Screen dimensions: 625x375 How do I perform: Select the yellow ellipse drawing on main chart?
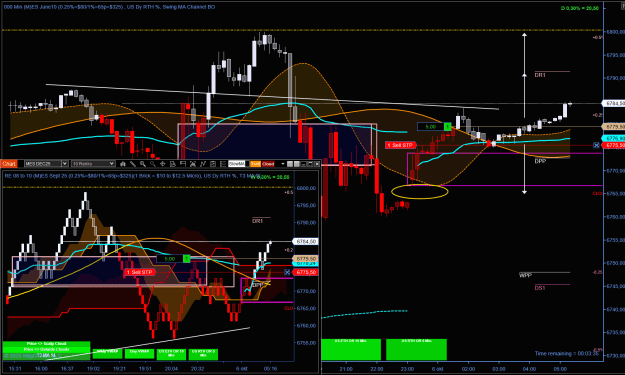coord(420,192)
